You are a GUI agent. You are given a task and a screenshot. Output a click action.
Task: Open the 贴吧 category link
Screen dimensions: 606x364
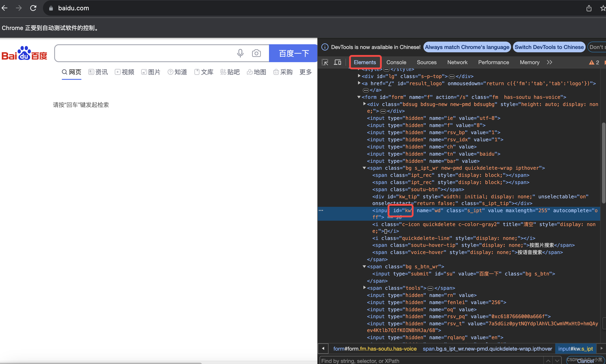pyautogui.click(x=230, y=72)
